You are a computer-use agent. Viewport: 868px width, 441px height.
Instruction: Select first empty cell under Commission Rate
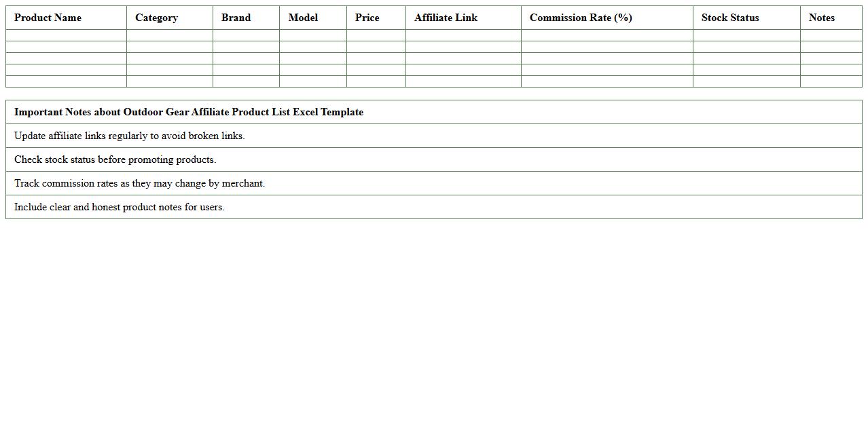pos(607,35)
